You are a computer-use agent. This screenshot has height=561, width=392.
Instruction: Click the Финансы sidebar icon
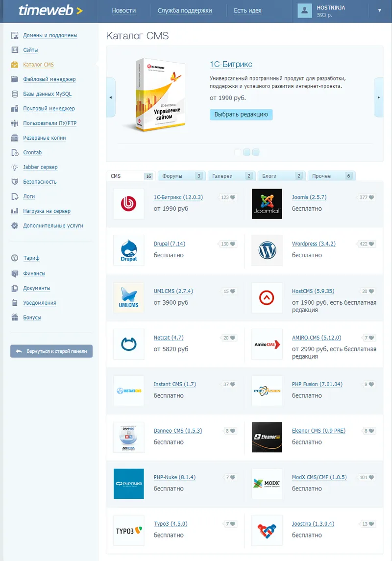[x=15, y=273]
